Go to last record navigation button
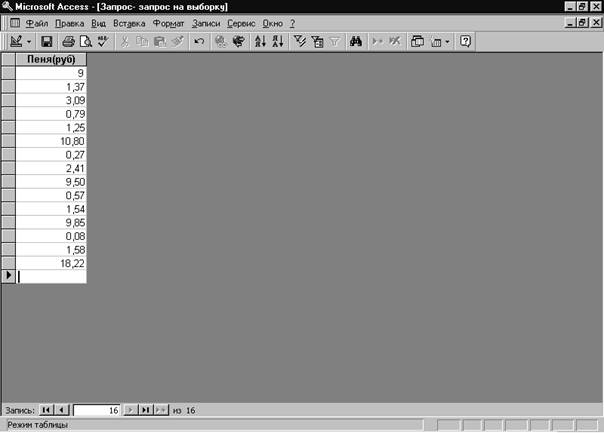This screenshot has width=604, height=433. (x=146, y=410)
